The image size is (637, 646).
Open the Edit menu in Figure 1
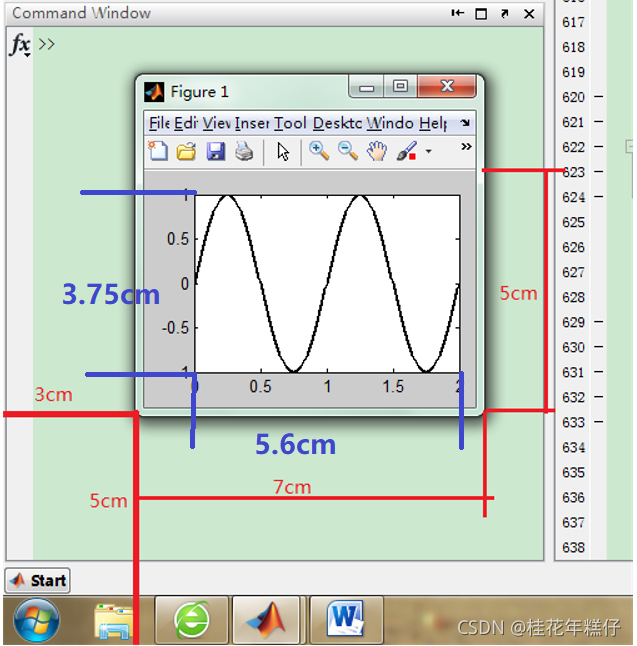(185, 123)
